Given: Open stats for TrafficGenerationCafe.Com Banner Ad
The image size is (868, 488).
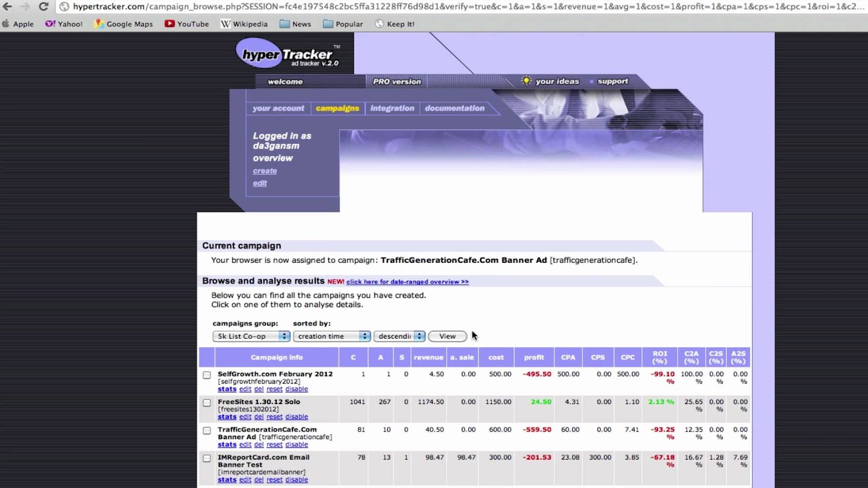Looking at the screenshot, I should point(226,445).
